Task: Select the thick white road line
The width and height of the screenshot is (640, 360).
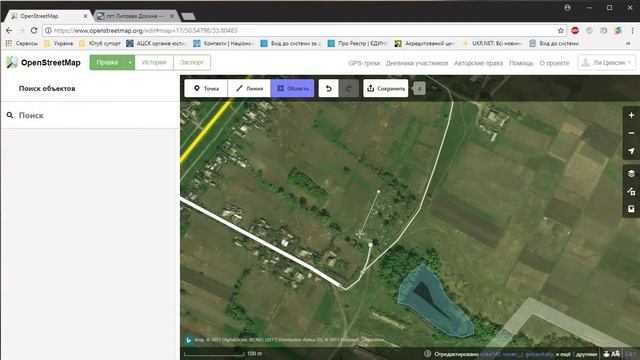Action: pyautogui.click(x=261, y=243)
